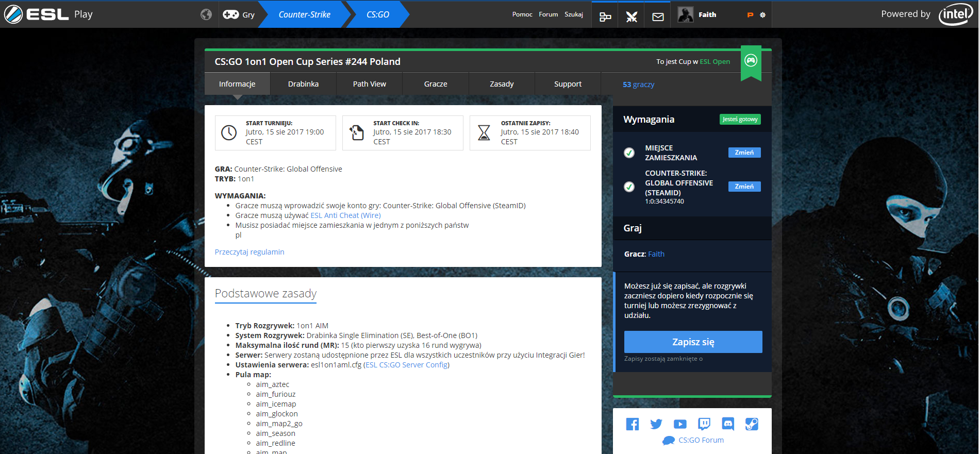Screen dimensions: 980x454
Task: Select the CS:GO breadcrumb
Action: coord(378,14)
